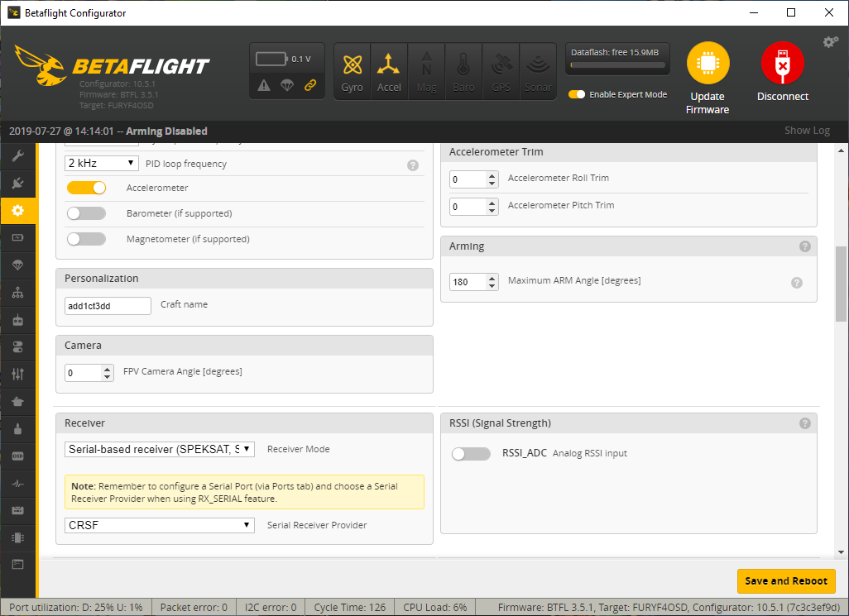Screen dimensions: 849x616
Task: Increase Accelerometer Roll Trim value
Action: click(492, 176)
